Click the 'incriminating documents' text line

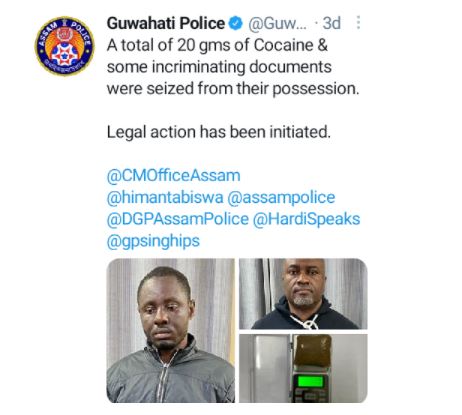click(219, 67)
